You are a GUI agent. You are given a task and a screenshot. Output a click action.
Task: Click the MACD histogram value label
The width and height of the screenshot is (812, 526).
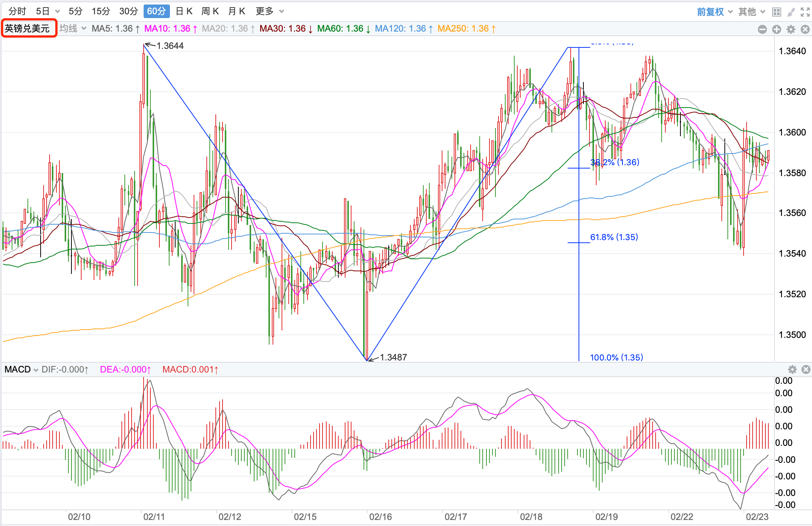(x=190, y=369)
